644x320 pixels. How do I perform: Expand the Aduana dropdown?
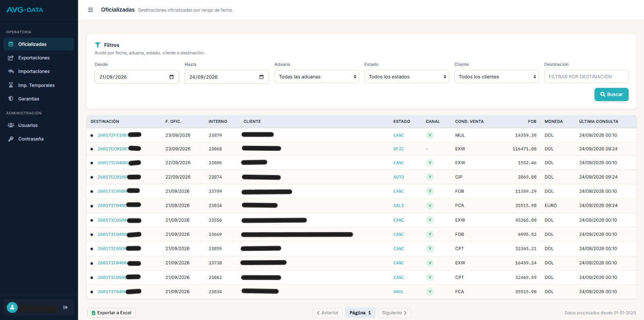(x=316, y=77)
